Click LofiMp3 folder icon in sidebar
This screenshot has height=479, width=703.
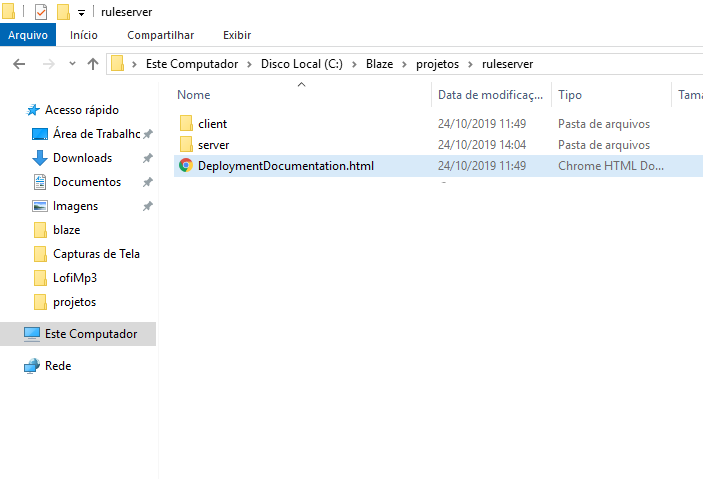pyautogui.click(x=40, y=278)
